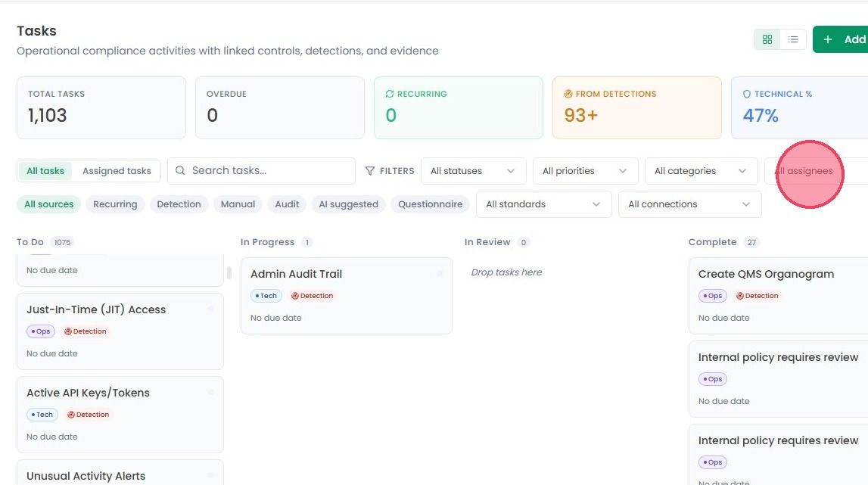The height and width of the screenshot is (485, 868).
Task: Click the To Do column scrollbar handle
Action: (x=229, y=272)
